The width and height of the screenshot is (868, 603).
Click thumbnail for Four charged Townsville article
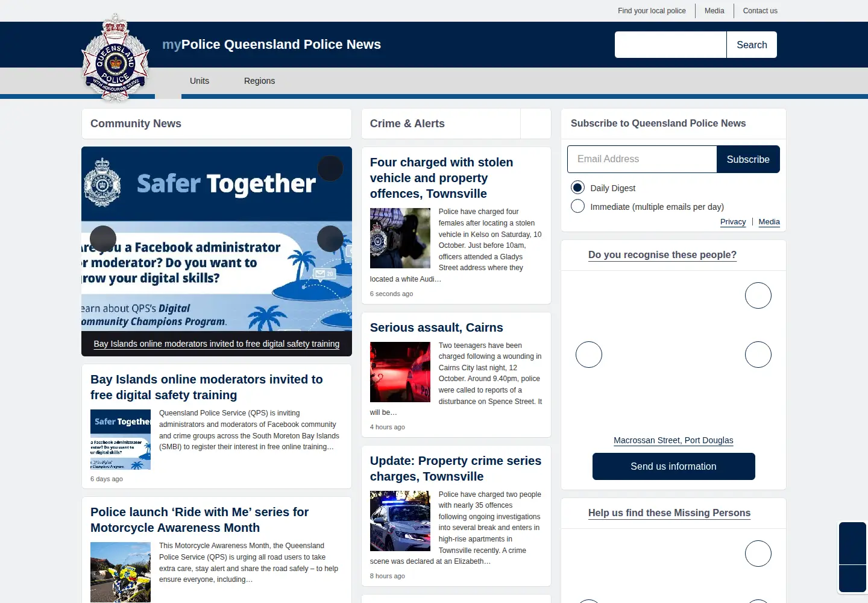tap(400, 238)
